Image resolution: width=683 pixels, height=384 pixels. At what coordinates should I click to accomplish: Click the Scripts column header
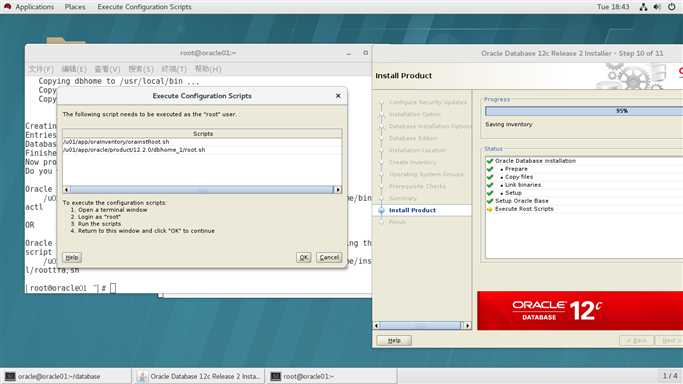tap(202, 134)
